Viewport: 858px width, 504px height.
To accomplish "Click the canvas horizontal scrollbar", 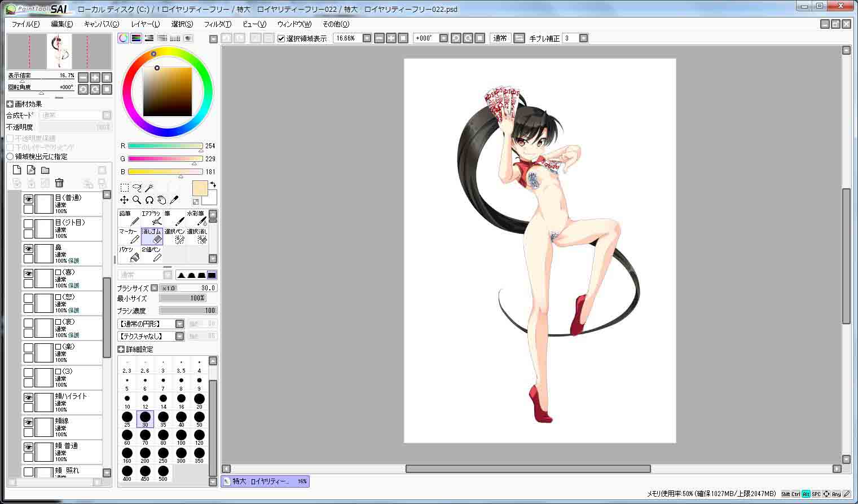I will (528, 468).
